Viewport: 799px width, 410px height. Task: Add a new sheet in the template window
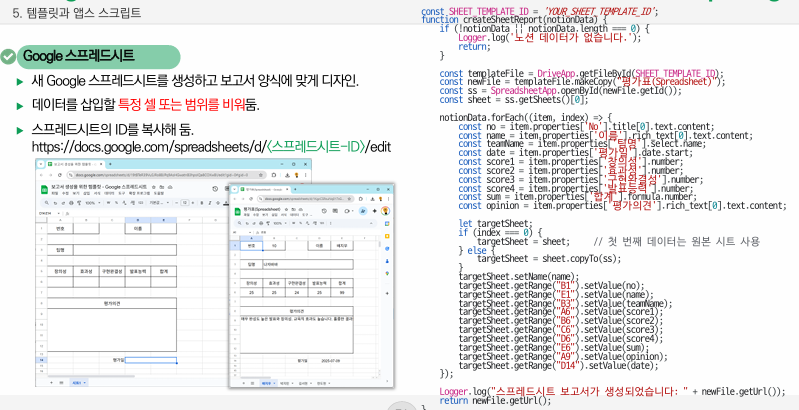[x=51, y=382]
